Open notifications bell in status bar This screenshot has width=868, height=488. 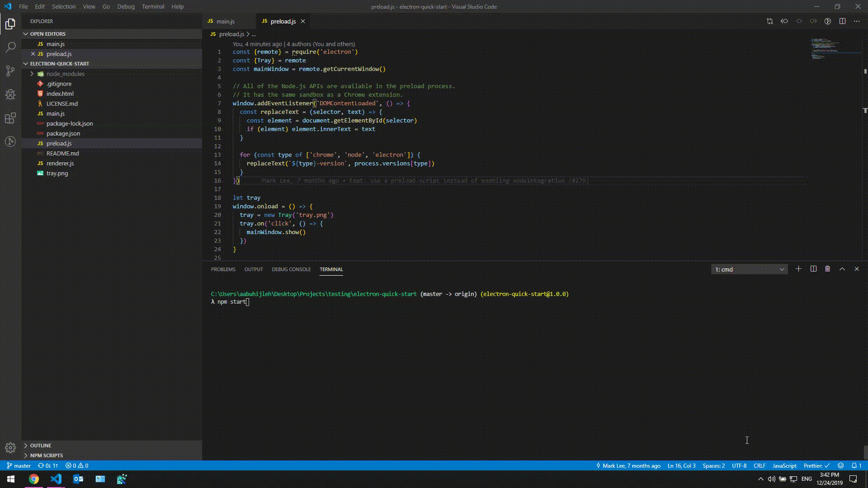tap(856, 465)
